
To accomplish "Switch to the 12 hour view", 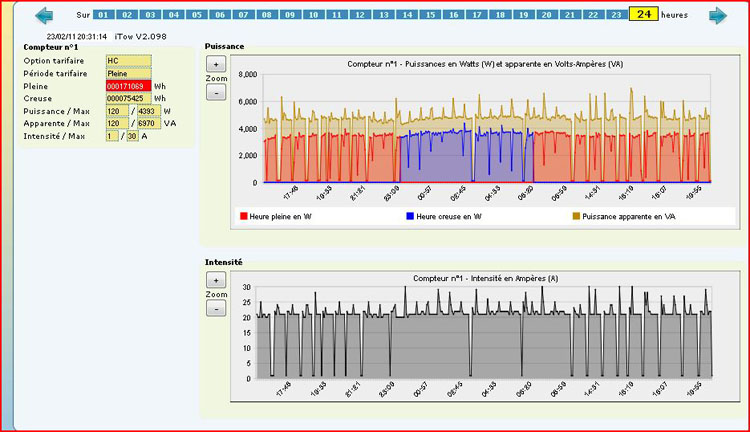I will click(360, 16).
